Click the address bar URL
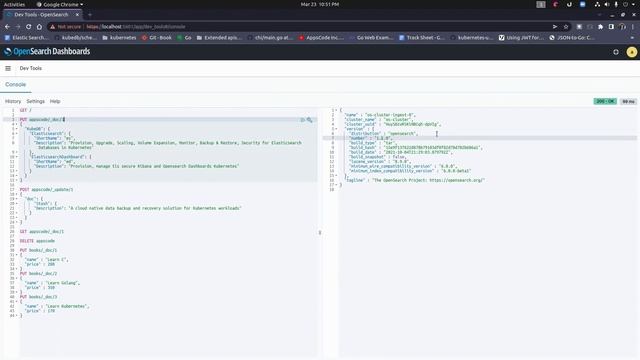Screen dimensions: 640x360 pyautogui.click(x=136, y=27)
